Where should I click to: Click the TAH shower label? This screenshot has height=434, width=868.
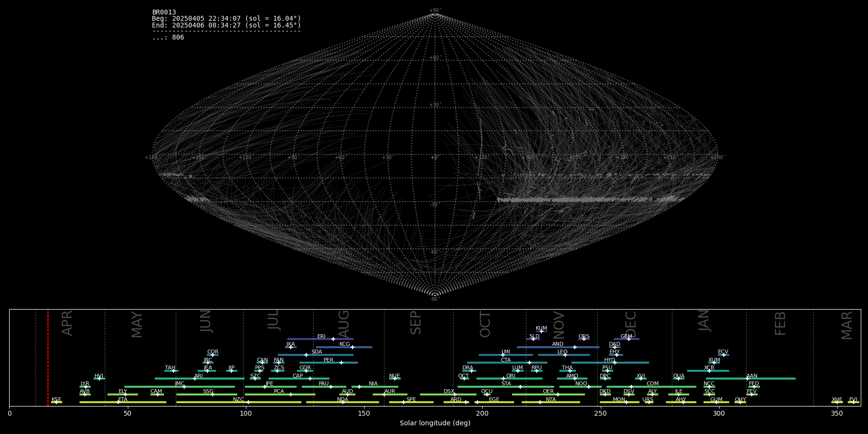tap(170, 368)
